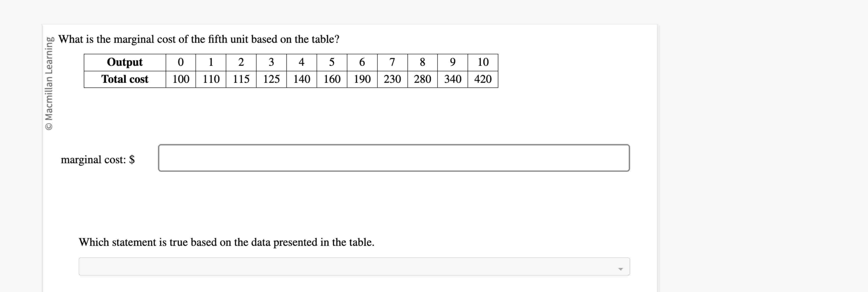Click the total cost value 160

click(332, 79)
